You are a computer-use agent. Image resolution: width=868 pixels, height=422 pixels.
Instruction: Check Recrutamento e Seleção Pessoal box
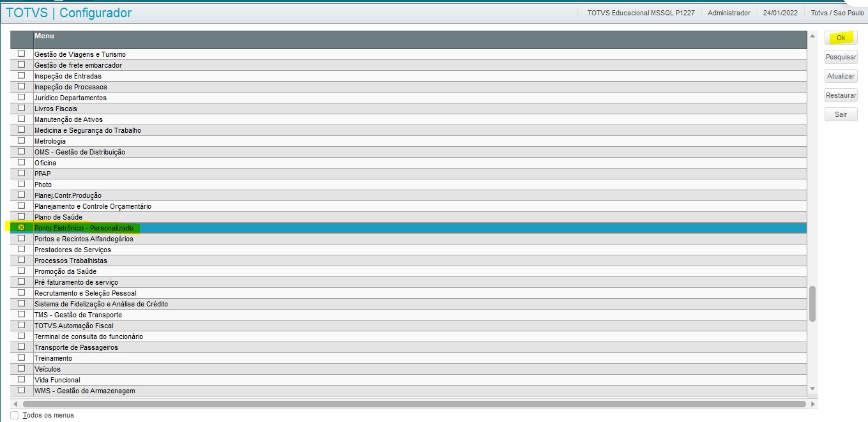click(21, 292)
